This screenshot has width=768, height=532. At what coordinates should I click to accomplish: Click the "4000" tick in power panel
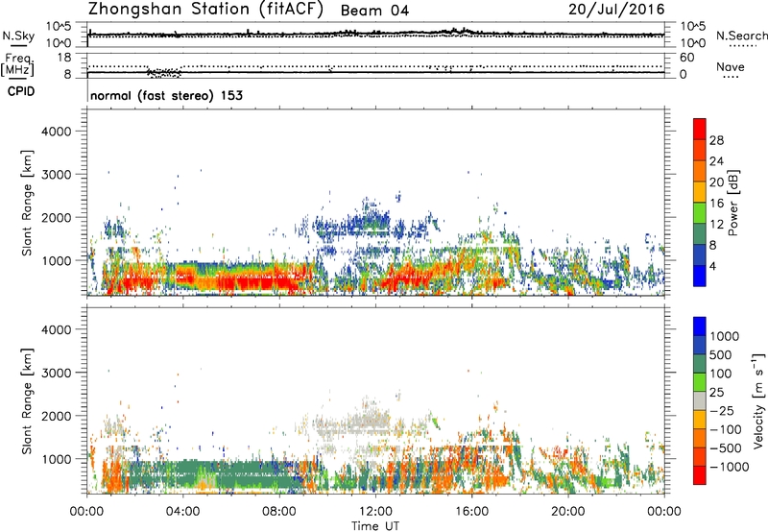(56, 132)
